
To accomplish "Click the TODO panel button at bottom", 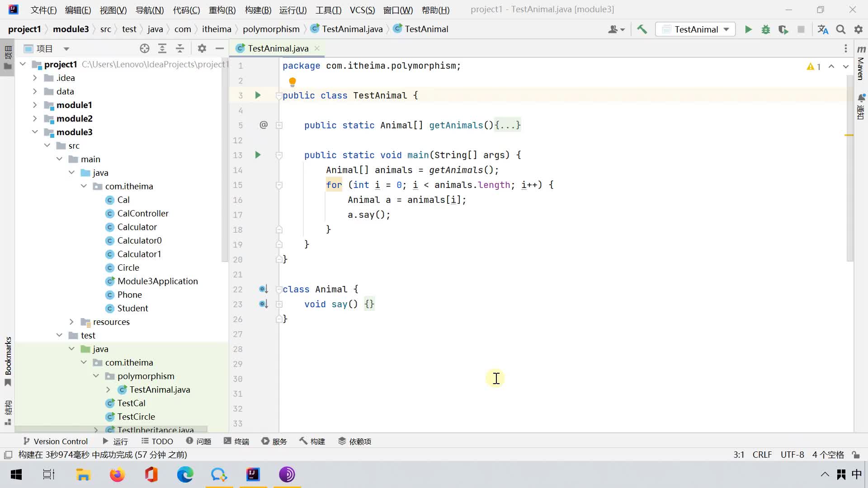I will click(157, 441).
